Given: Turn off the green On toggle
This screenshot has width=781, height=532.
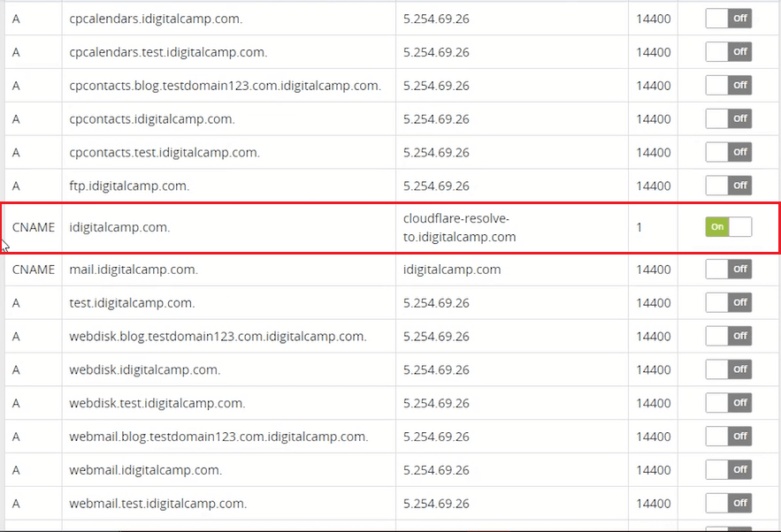Looking at the screenshot, I should pyautogui.click(x=728, y=227).
